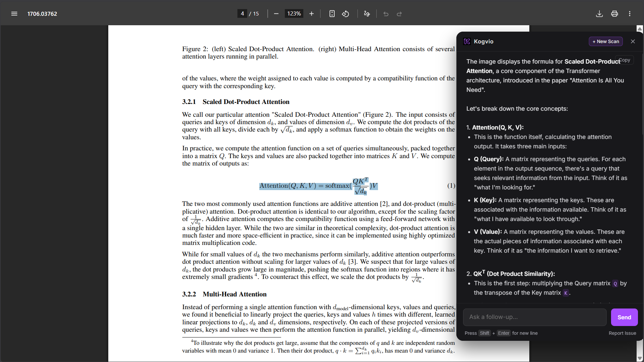
Task: Print the PDF document
Action: pos(614,14)
